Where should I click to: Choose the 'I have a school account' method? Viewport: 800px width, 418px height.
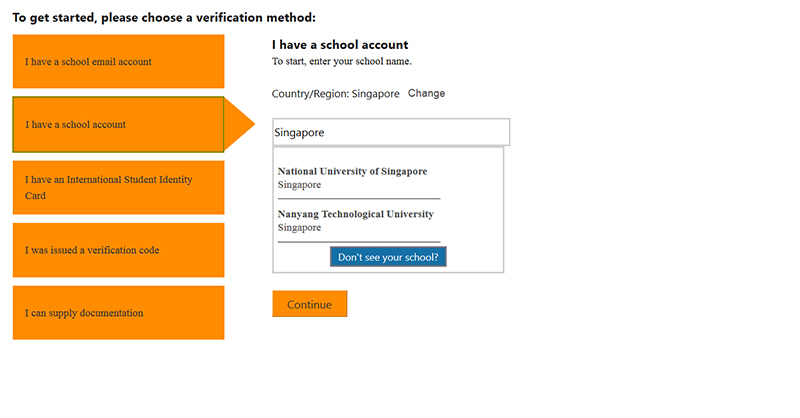118,124
